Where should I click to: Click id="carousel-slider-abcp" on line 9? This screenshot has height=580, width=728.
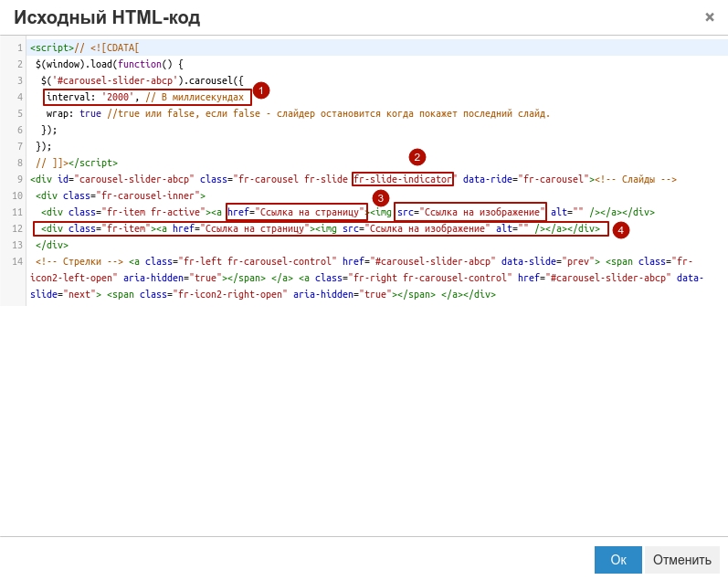pyautogui.click(x=125, y=179)
